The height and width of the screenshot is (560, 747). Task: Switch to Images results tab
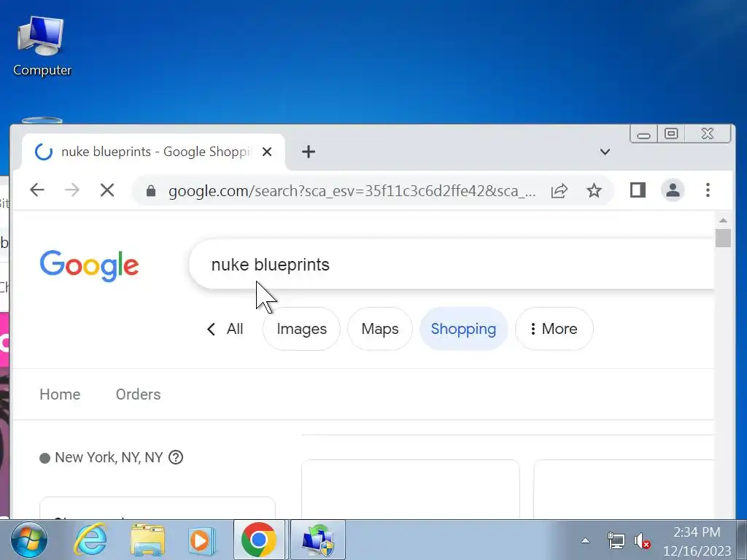tap(301, 329)
